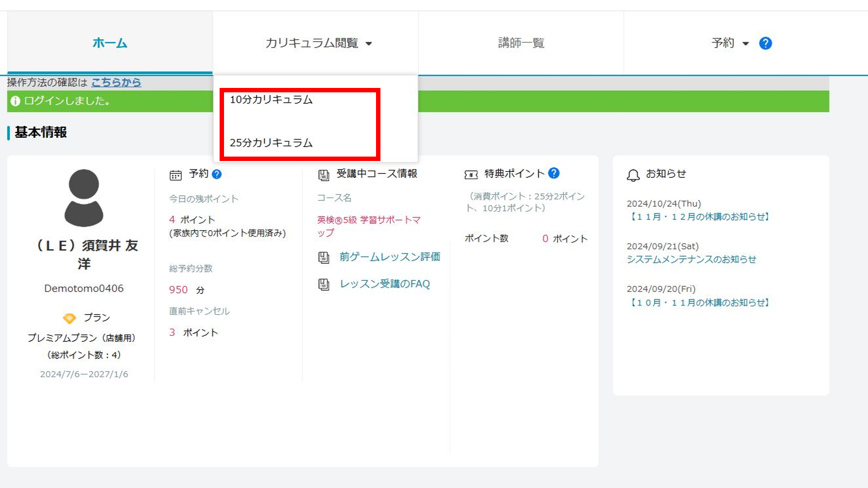
Task: Click the help icon next to 予約 tab
Action: (765, 43)
